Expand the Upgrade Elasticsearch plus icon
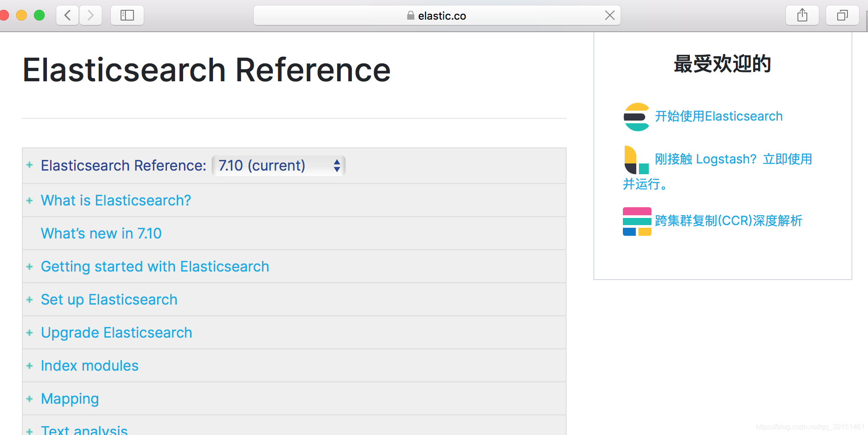Screen dimensions: 868x435 coord(29,333)
